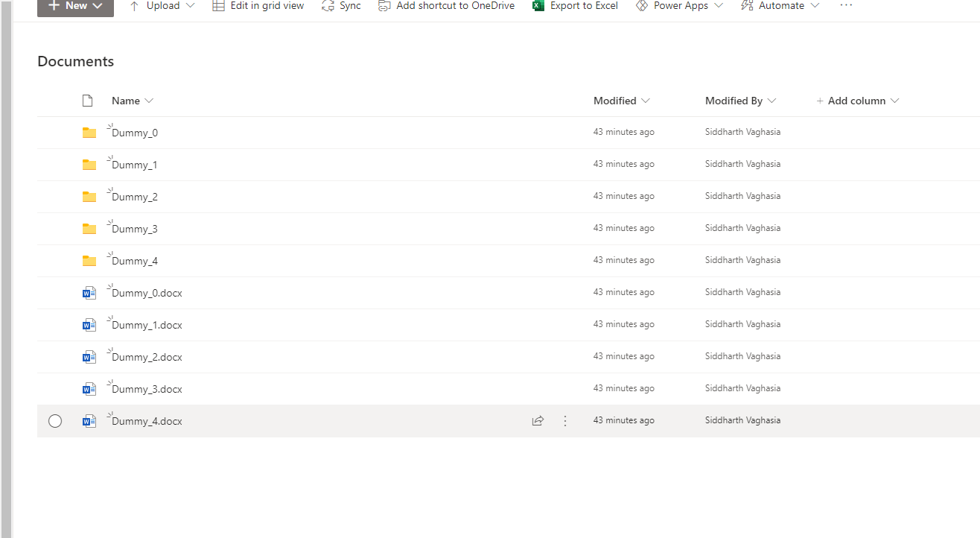
Task: Click the Add column option
Action: pos(858,100)
